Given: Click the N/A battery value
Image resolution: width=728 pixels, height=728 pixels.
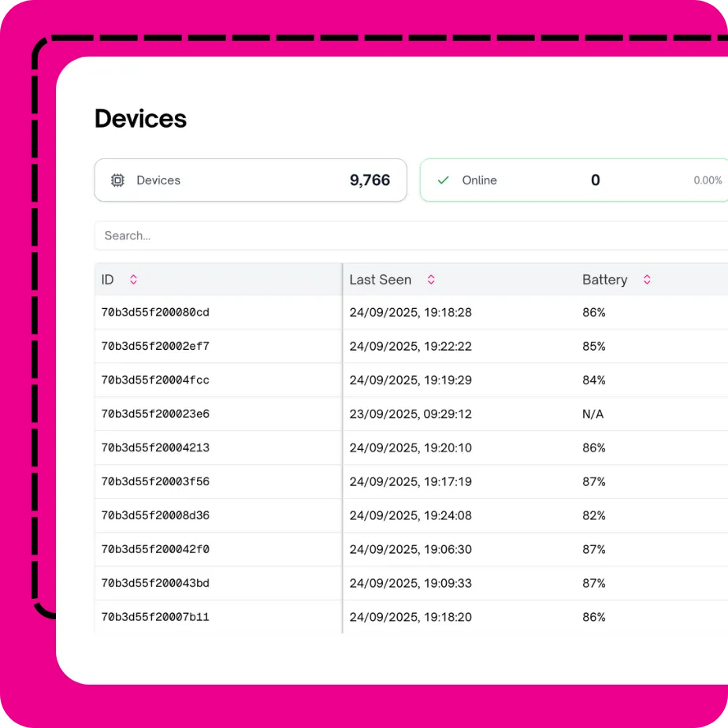Looking at the screenshot, I should [x=593, y=414].
